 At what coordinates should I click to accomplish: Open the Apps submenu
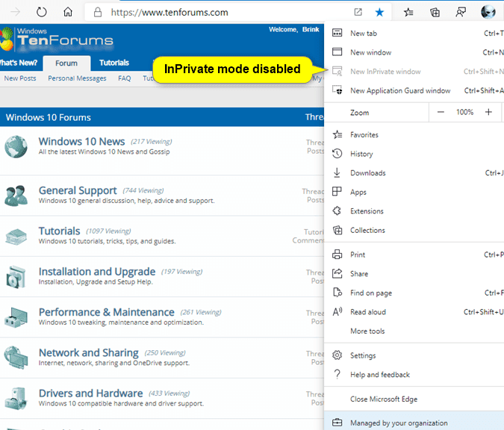coord(414,192)
